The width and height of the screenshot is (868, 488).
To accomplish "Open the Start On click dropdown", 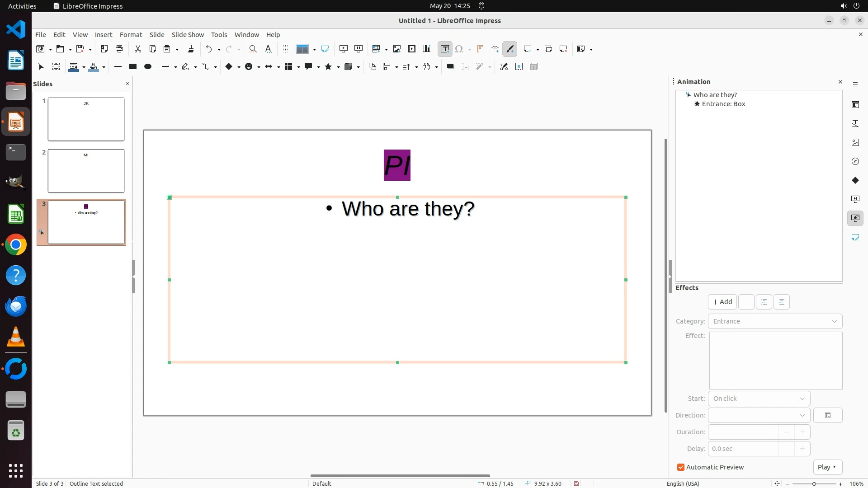I will (x=759, y=399).
